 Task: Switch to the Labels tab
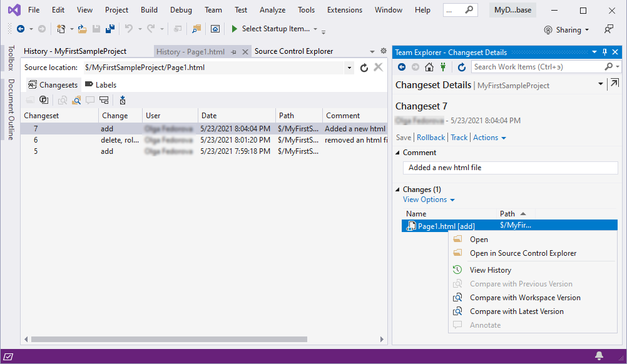tap(101, 84)
